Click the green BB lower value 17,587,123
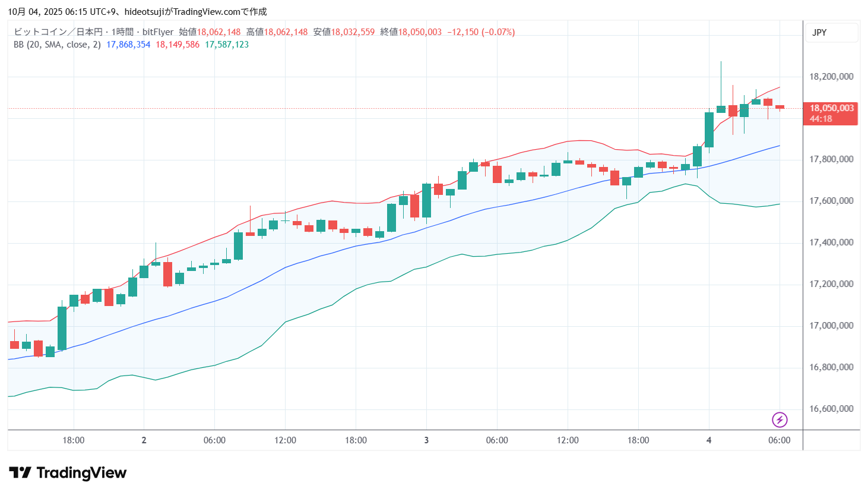868x495 pixels. 227,45
